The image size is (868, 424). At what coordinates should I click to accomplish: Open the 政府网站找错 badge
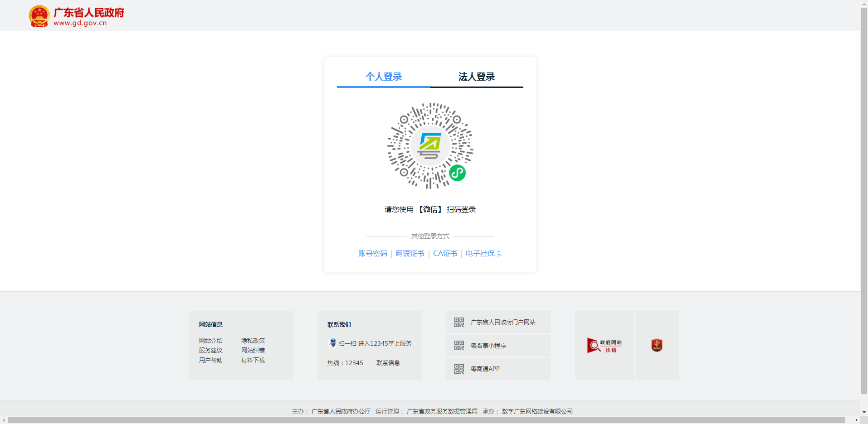(x=604, y=346)
